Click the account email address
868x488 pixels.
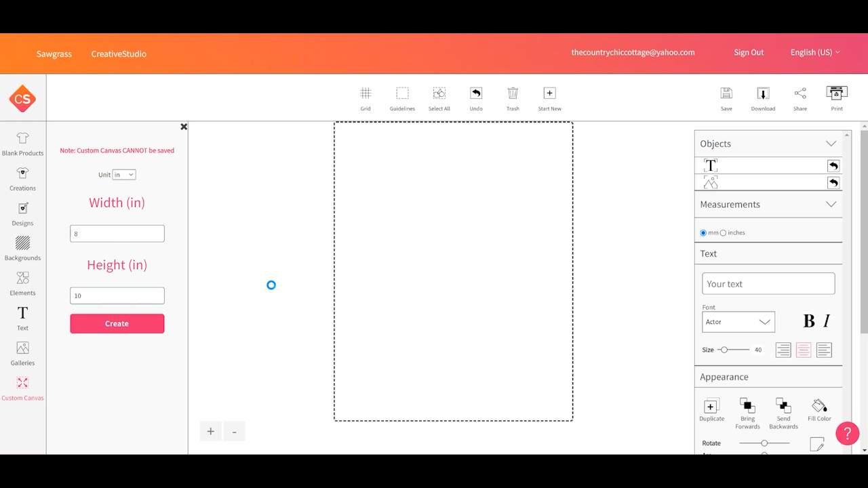[633, 52]
